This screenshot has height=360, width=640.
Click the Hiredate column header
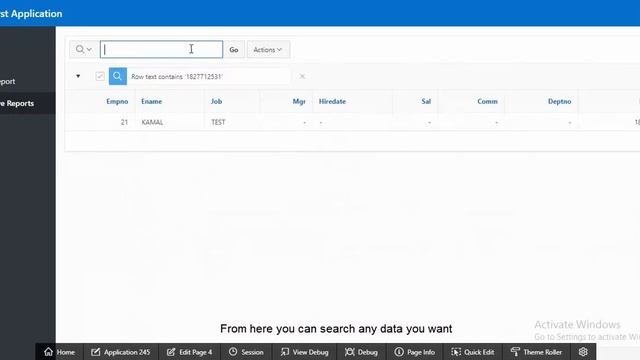(x=332, y=101)
